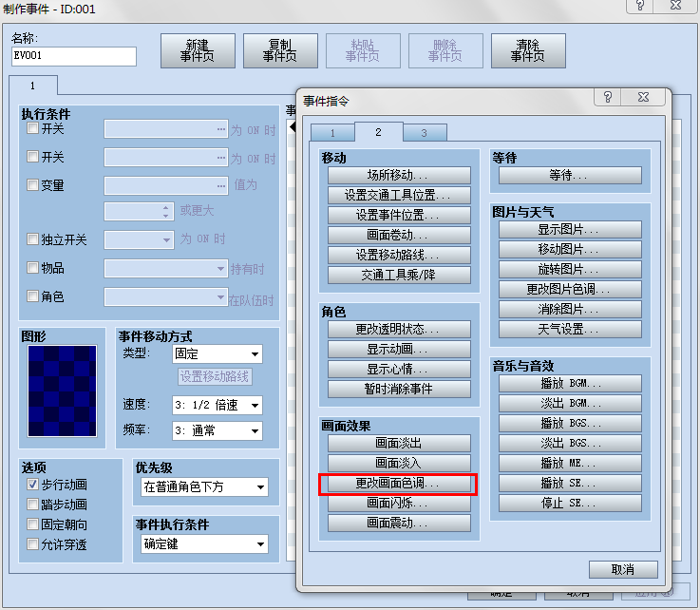Viewport: 700px width, 610px height.
Task: Click 设置移动路线 in 移动 group
Action: tap(399, 255)
